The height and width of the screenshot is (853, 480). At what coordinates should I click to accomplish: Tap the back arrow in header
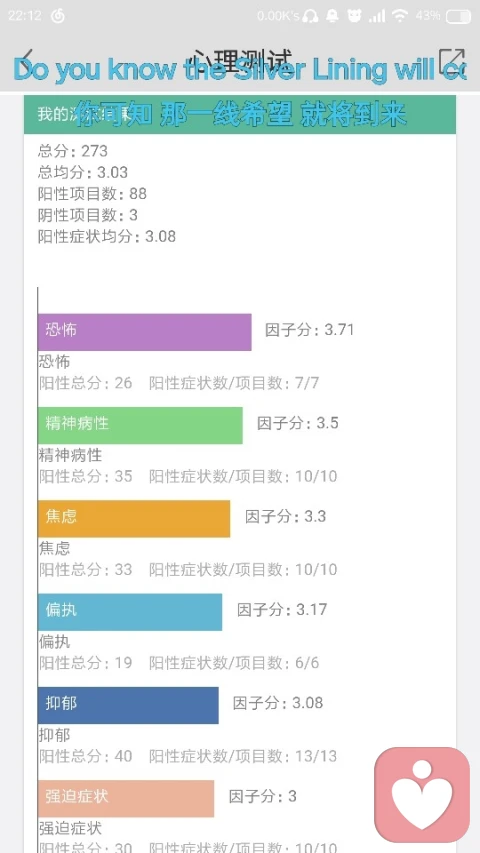coord(26,61)
